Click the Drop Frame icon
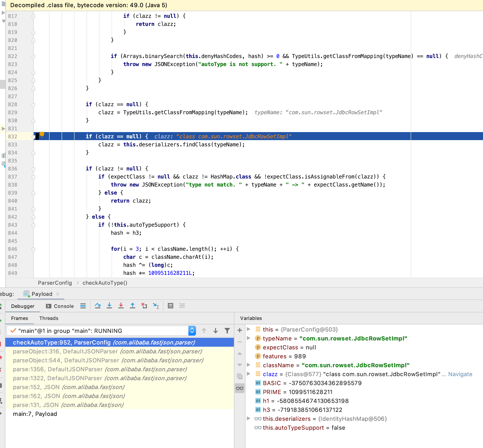Viewport: 483px width, 448px height. coord(144,306)
